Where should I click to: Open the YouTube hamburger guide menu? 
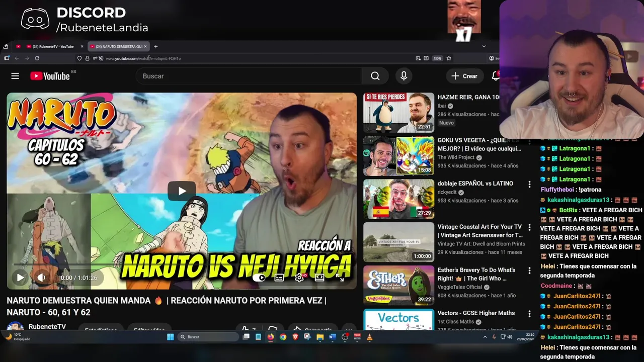click(x=15, y=76)
